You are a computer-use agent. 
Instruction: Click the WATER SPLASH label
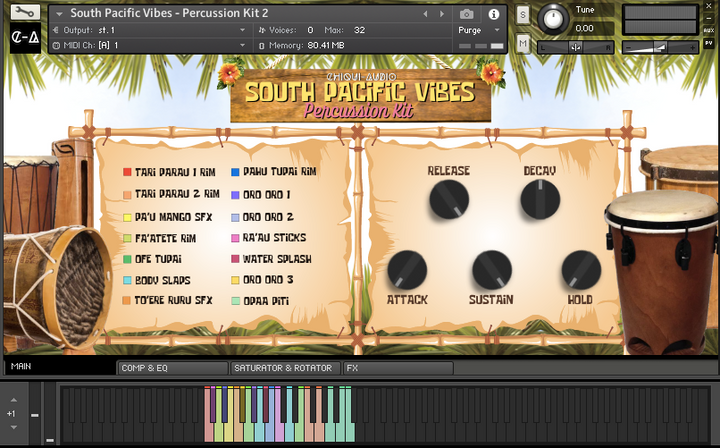[277, 259]
